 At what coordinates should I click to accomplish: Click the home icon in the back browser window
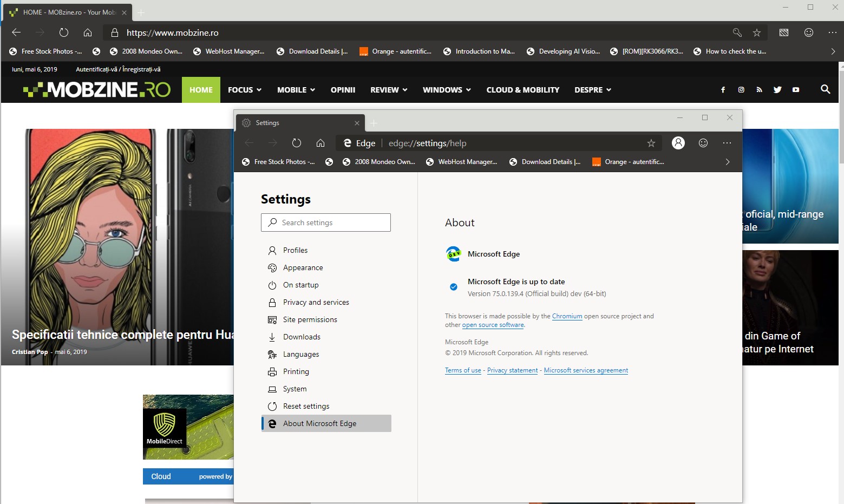tap(88, 32)
